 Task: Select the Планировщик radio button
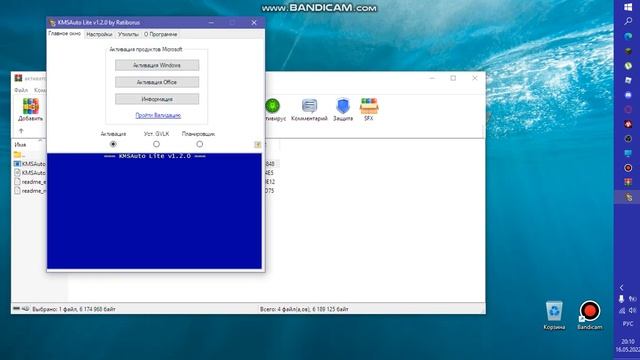coord(200,144)
